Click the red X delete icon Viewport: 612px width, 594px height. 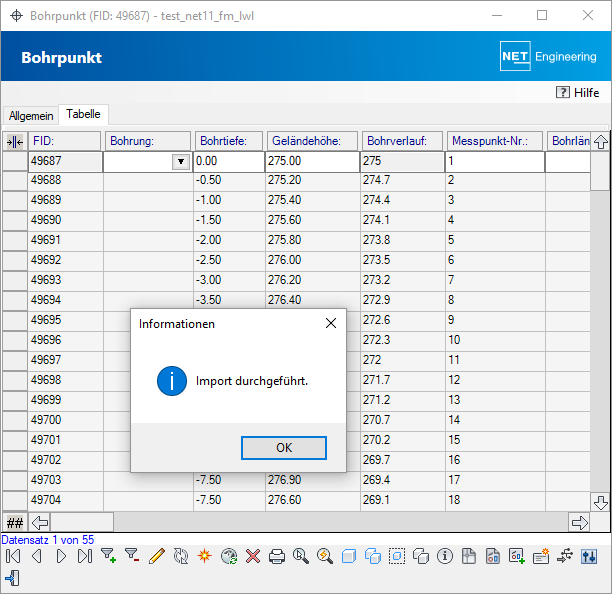[x=253, y=556]
